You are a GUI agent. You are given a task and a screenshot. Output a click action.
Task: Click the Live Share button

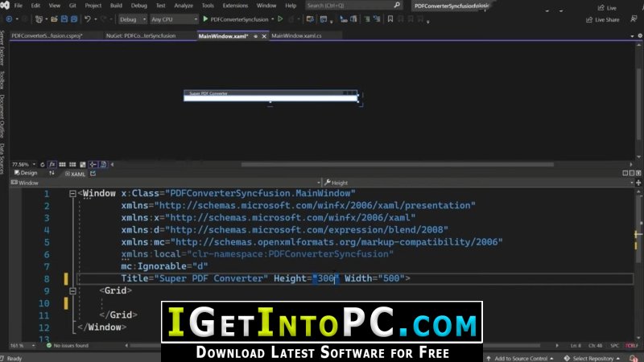click(602, 19)
